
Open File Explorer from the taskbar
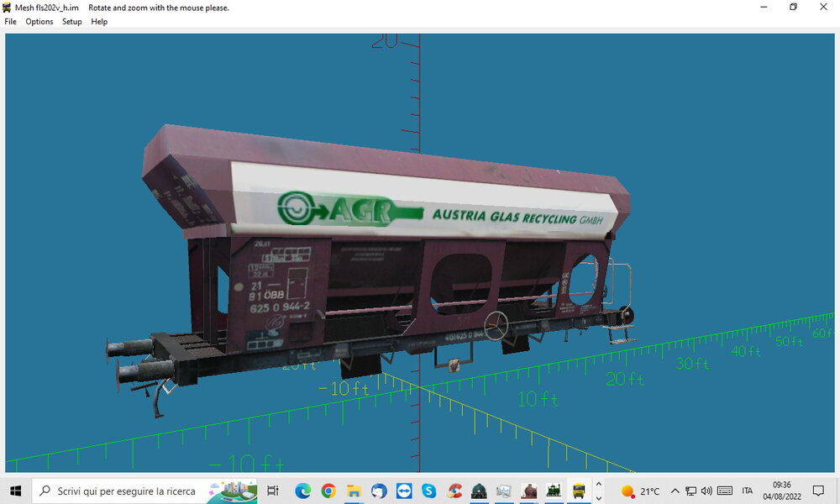[x=354, y=491]
